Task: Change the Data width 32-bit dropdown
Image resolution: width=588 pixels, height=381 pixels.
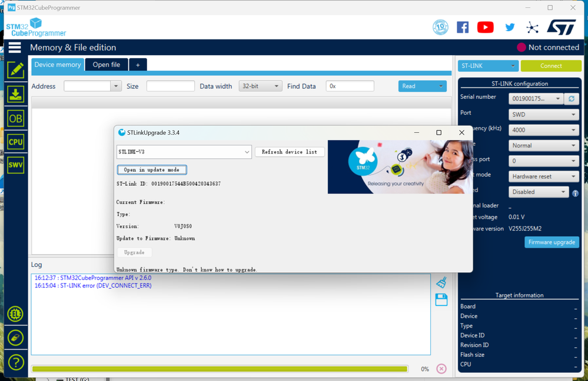Action: tap(260, 86)
